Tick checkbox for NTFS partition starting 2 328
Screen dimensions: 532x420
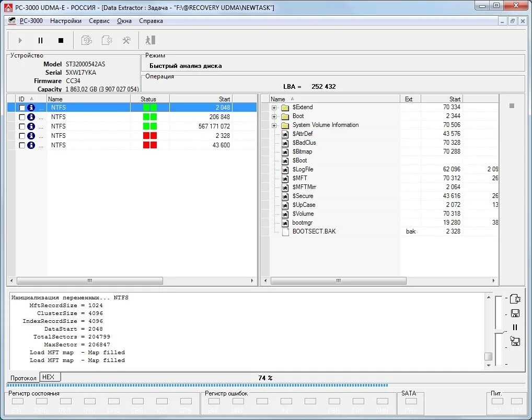[22, 136]
